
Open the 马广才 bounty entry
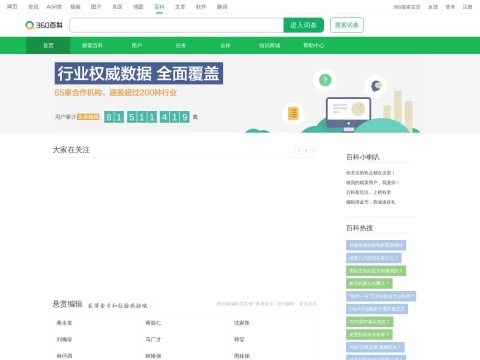pos(153,339)
